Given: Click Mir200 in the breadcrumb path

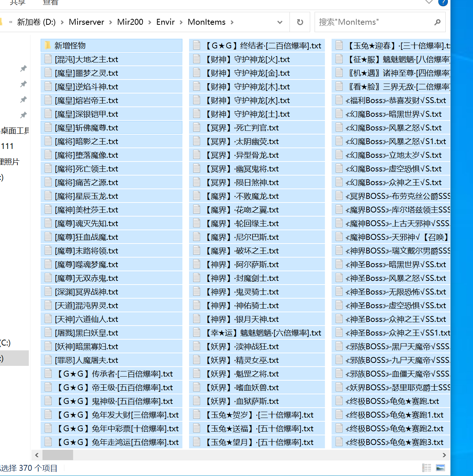Looking at the screenshot, I should 130,22.
